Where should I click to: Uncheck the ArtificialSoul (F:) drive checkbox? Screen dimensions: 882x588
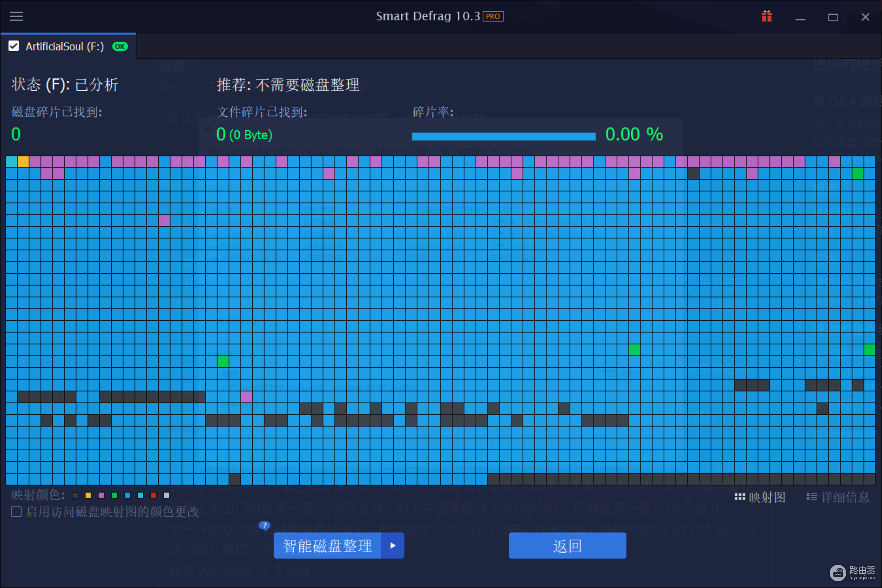click(14, 46)
